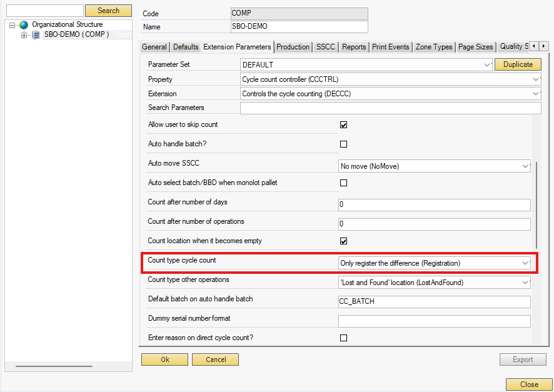Collapse the Organizational Structure root node
Screen dimensions: 554x392
click(12, 25)
